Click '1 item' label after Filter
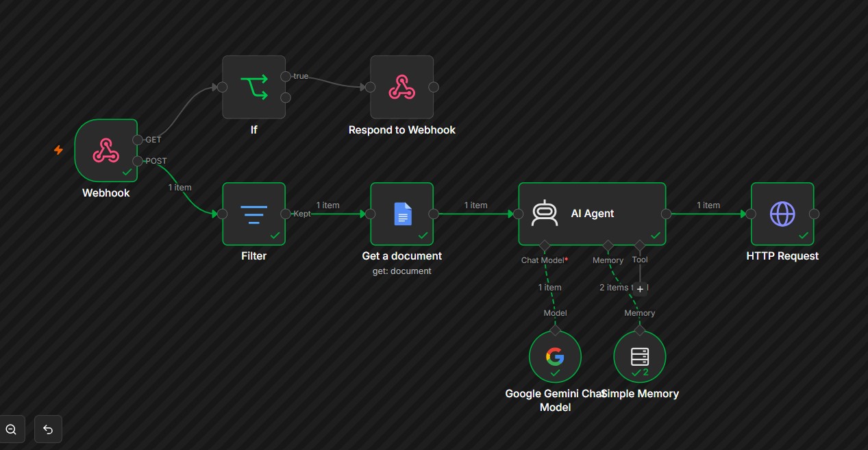 (327, 205)
